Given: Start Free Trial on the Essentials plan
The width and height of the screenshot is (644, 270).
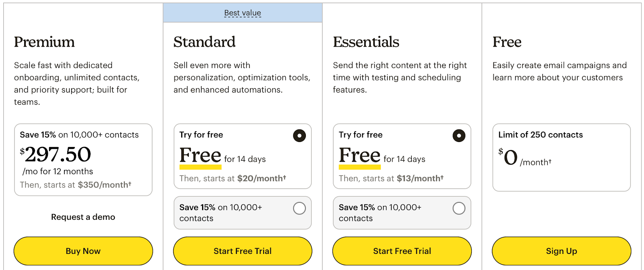Looking at the screenshot, I should coord(402,251).
